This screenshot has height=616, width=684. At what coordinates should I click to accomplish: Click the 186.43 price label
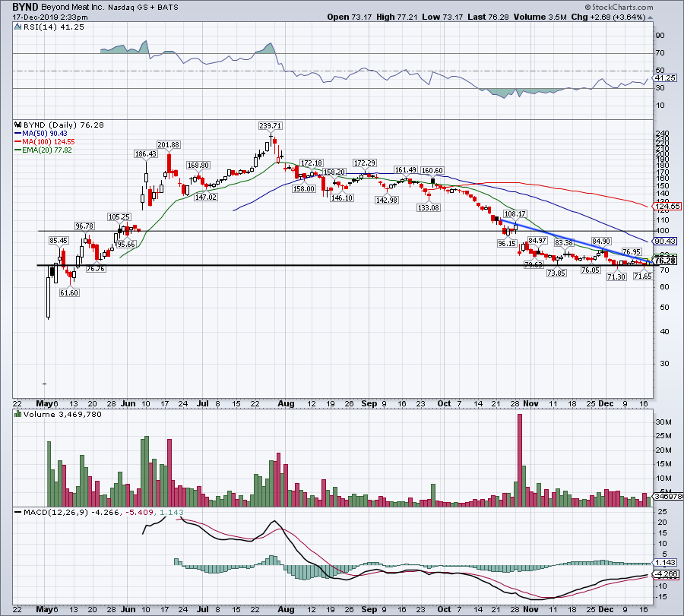146,154
